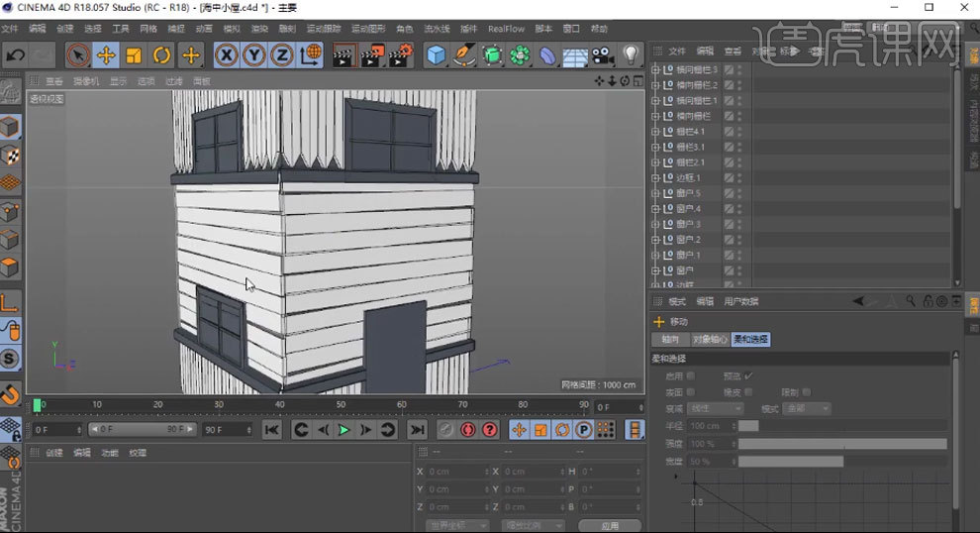Switch to the 对象轴心 tab
The image size is (980, 533).
pos(710,340)
